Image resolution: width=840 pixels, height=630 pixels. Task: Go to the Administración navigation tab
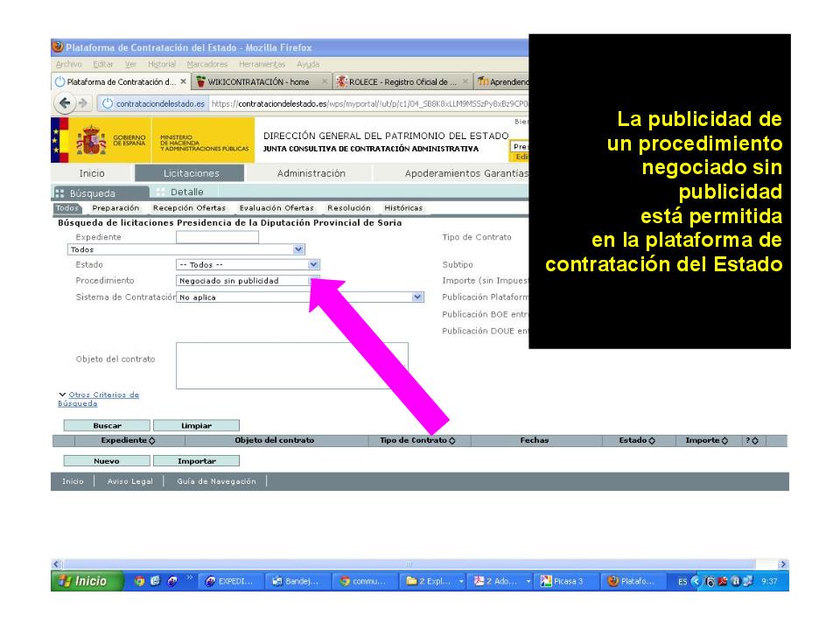coord(311,173)
